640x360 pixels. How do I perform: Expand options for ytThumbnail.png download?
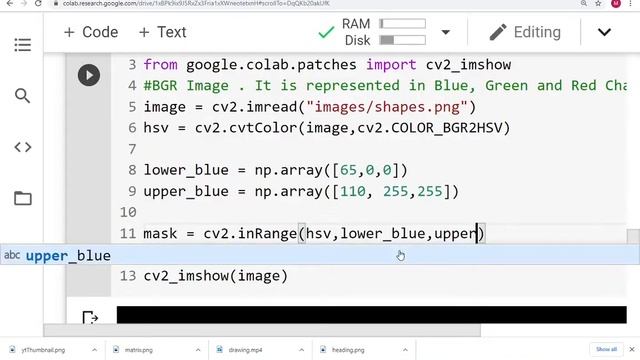pos(94,350)
